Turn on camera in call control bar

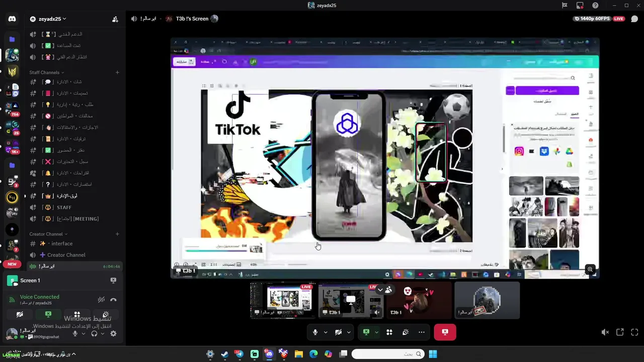click(x=339, y=332)
